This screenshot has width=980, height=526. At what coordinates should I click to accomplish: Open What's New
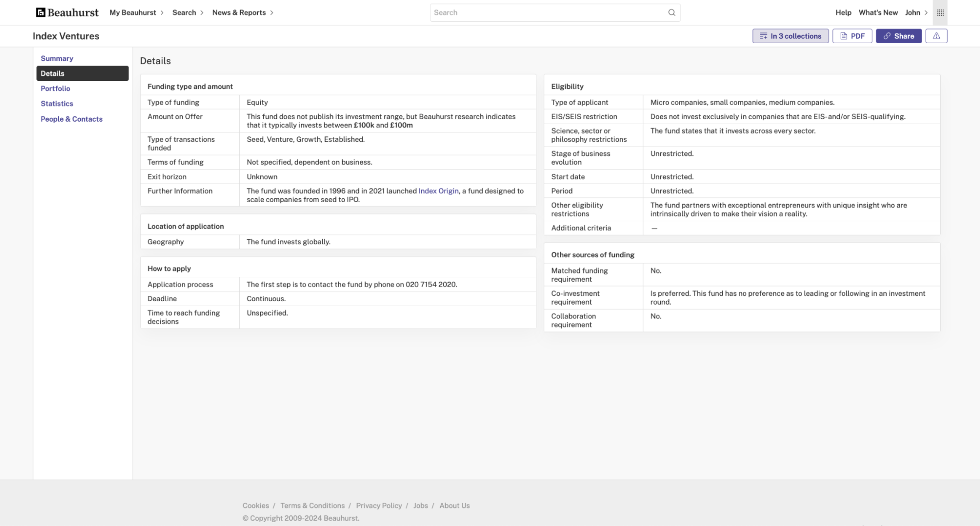click(x=878, y=12)
